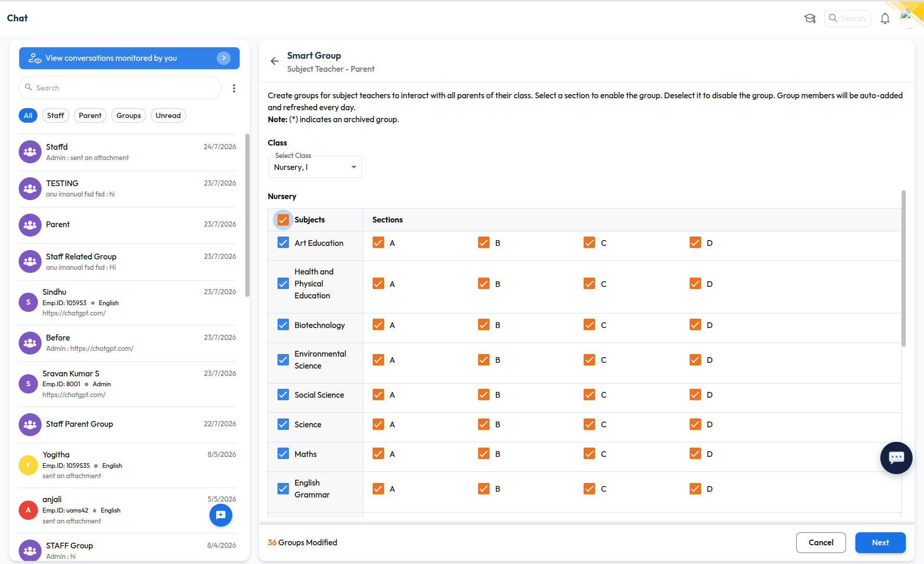This screenshot has width=924, height=564.
Task: Click the Cancel button
Action: pos(821,543)
